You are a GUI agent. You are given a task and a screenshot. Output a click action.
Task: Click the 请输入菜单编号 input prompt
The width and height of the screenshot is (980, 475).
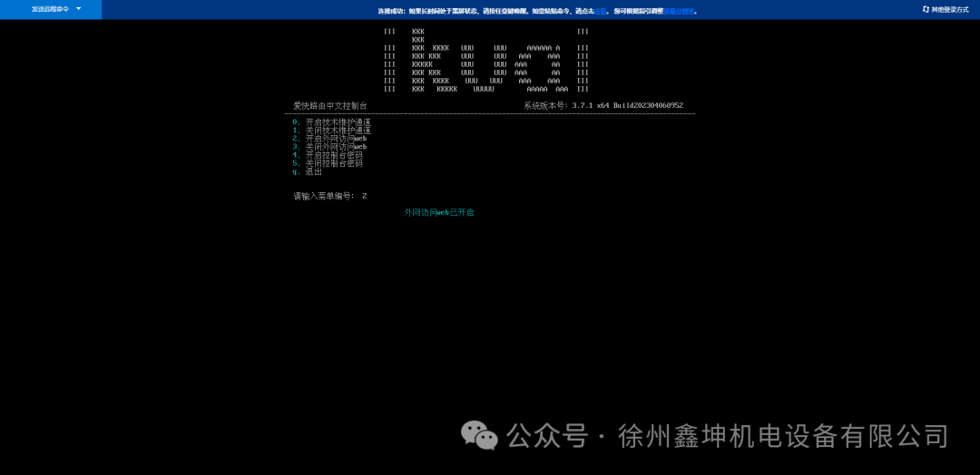pyautogui.click(x=330, y=196)
